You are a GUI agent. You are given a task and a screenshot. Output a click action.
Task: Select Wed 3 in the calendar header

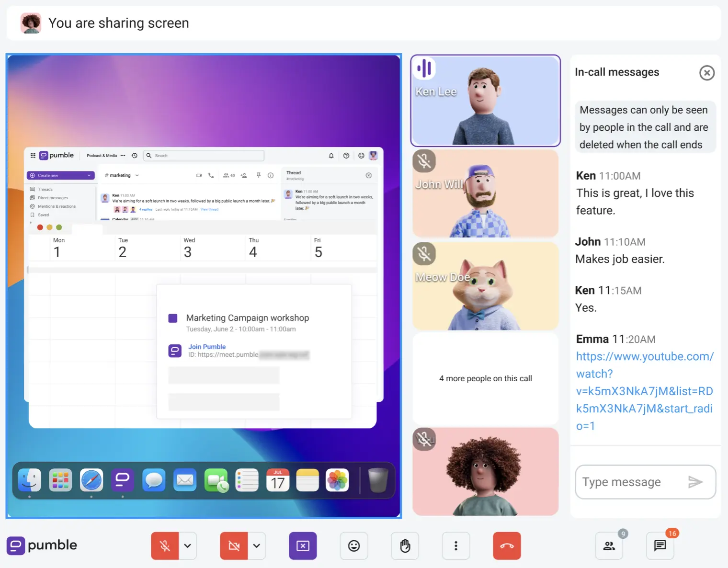(x=189, y=248)
